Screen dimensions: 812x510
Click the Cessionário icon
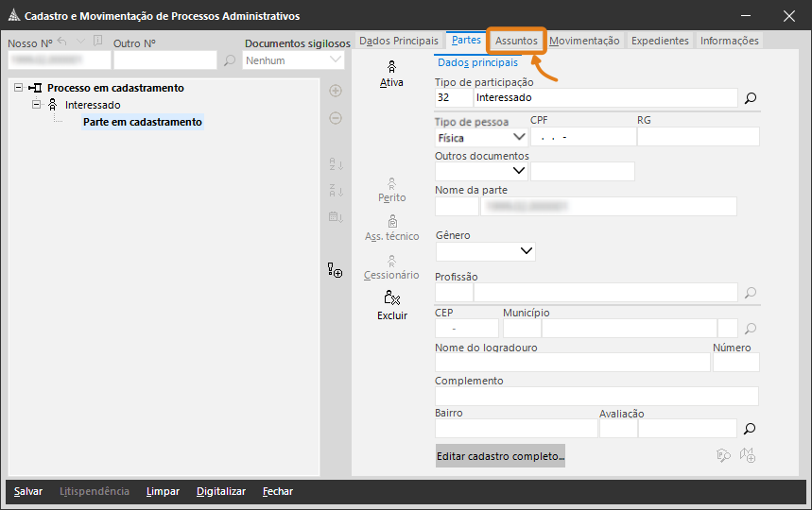(x=391, y=262)
